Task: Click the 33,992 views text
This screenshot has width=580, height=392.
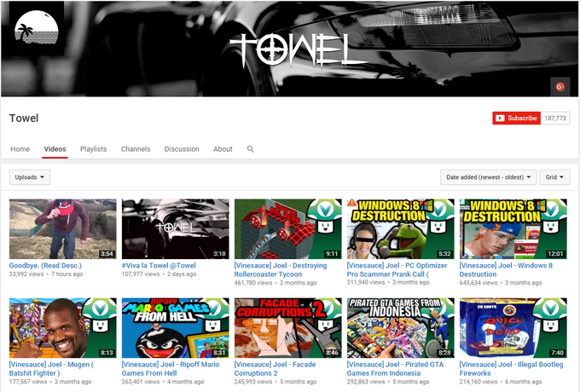Action: pyautogui.click(x=26, y=274)
